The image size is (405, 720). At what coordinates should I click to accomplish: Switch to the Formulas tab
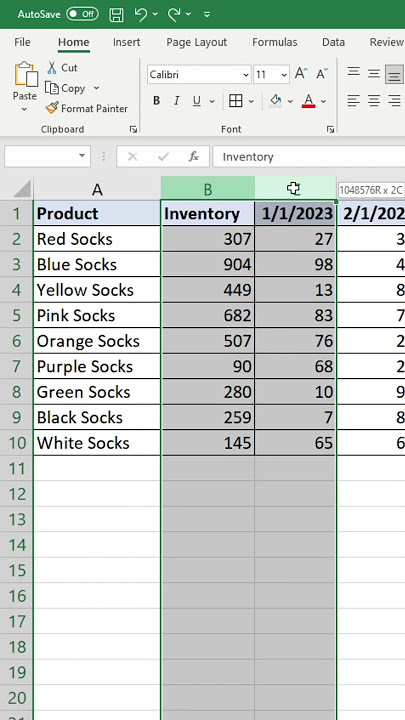(275, 42)
